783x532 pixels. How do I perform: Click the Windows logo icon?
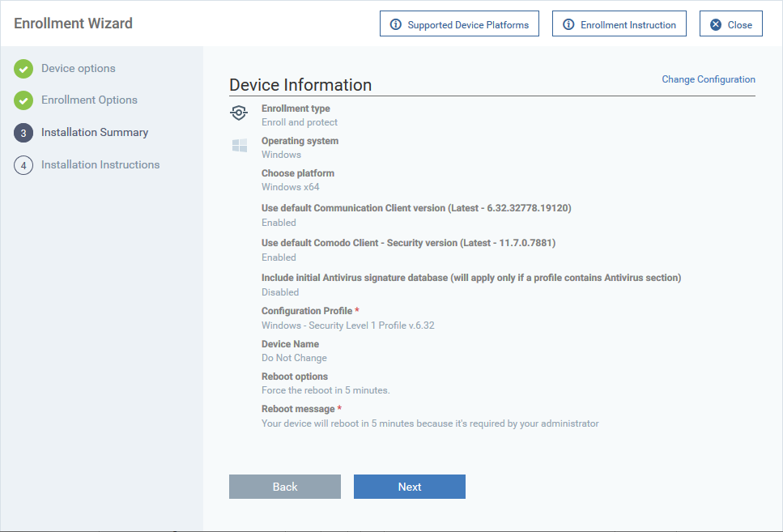pos(240,146)
